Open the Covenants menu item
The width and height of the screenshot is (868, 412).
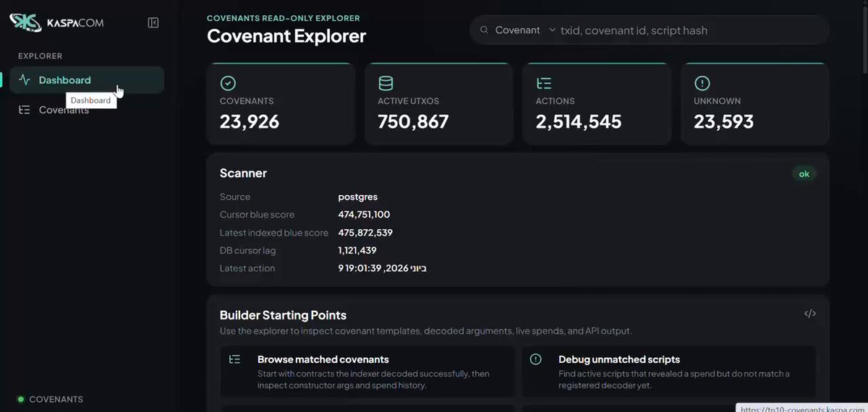[x=88, y=110]
